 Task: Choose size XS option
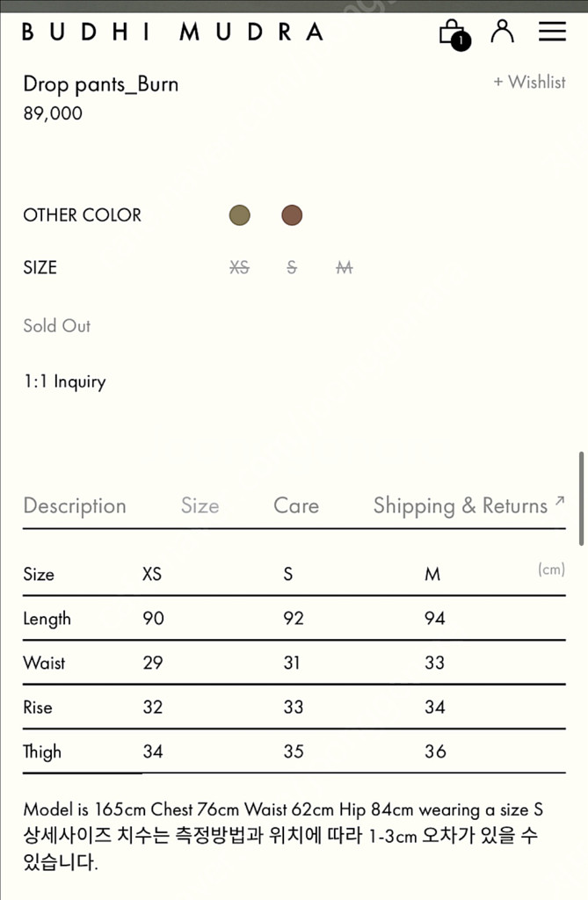(x=239, y=267)
